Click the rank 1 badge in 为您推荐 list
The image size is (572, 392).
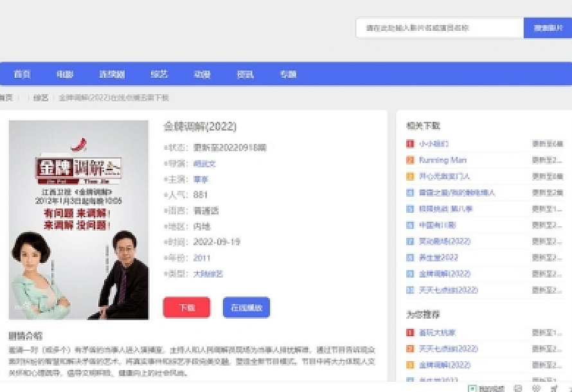pyautogui.click(x=410, y=333)
